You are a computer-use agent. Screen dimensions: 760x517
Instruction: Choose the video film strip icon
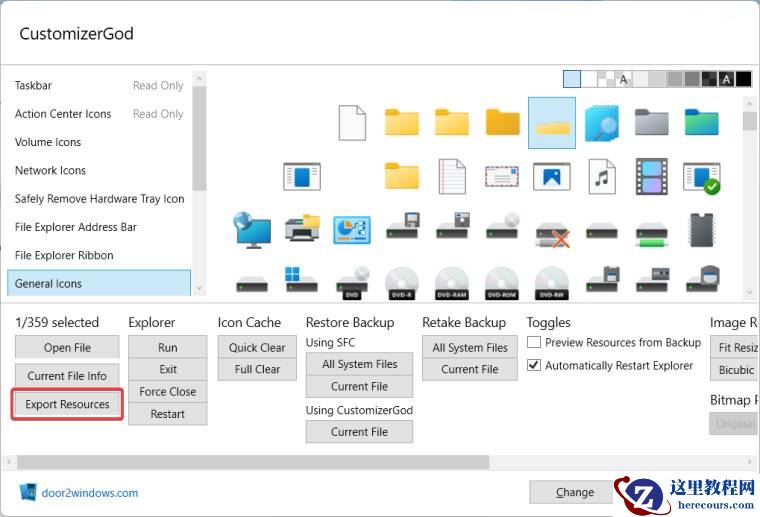click(x=651, y=177)
